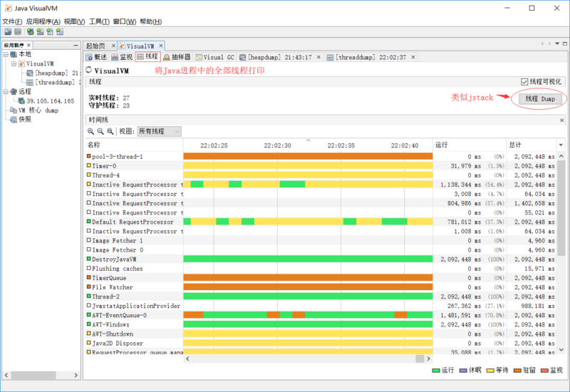Screen dimensions: 570x392
Task: Collapse the VisualVM tree node
Action: 14,63
